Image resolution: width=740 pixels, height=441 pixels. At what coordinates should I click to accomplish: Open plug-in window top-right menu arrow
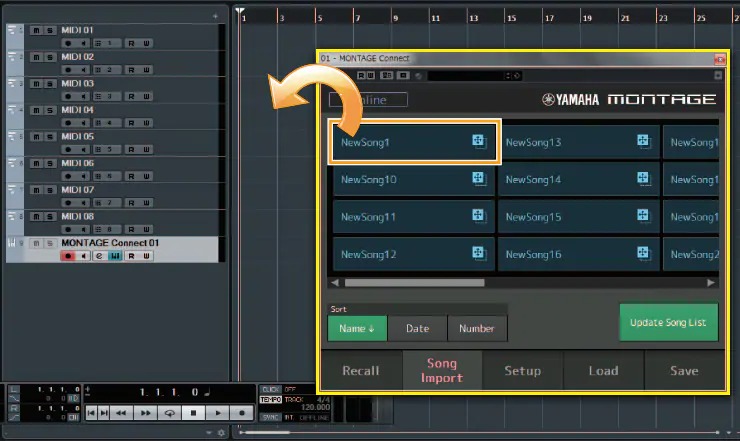(718, 76)
